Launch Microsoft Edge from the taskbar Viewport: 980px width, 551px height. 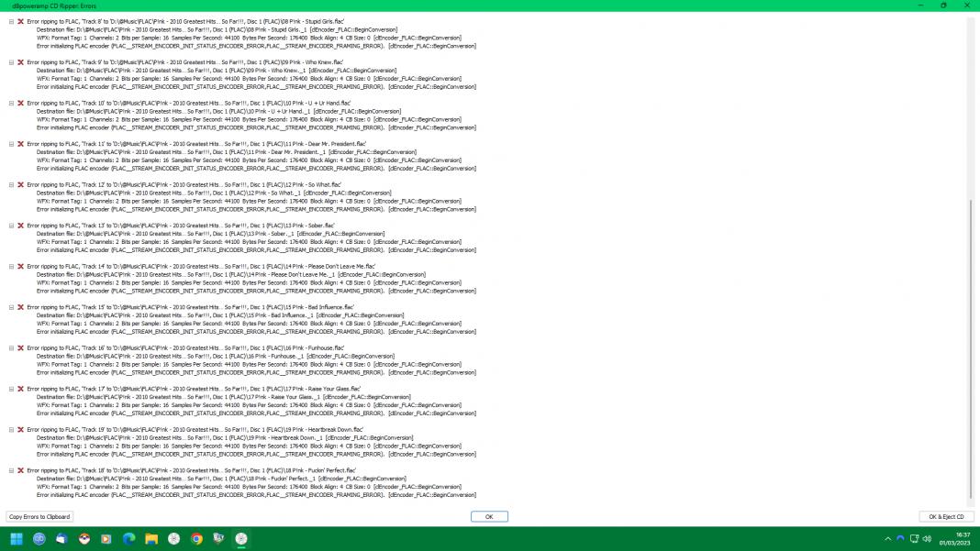pos(128,539)
